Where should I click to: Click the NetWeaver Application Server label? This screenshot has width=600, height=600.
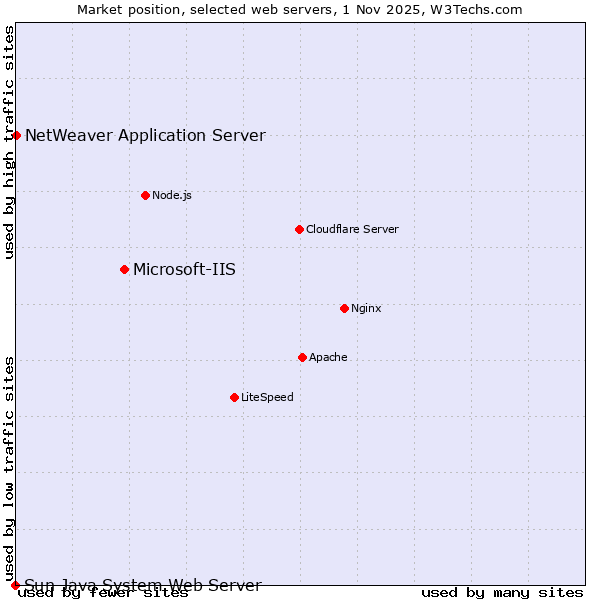pos(145,135)
